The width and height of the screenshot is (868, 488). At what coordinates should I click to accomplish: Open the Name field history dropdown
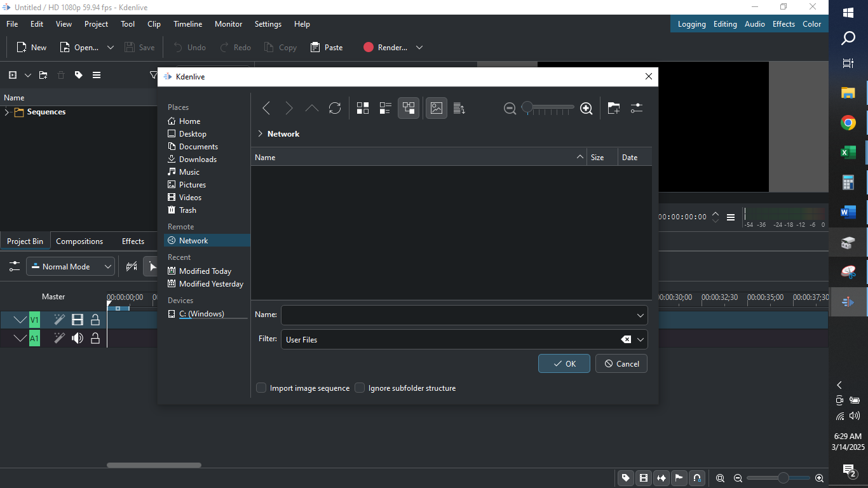point(640,315)
